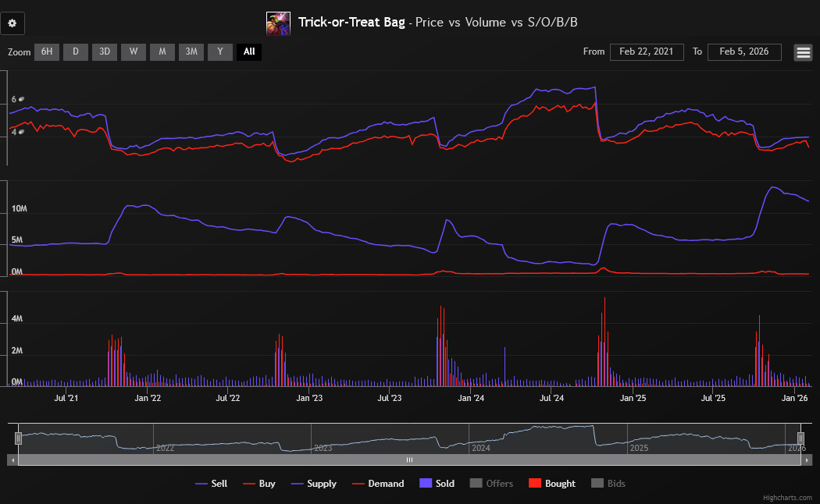Screen dimensions: 820x504
Task: Toggle the Supply series in legend
Action: 314,484
